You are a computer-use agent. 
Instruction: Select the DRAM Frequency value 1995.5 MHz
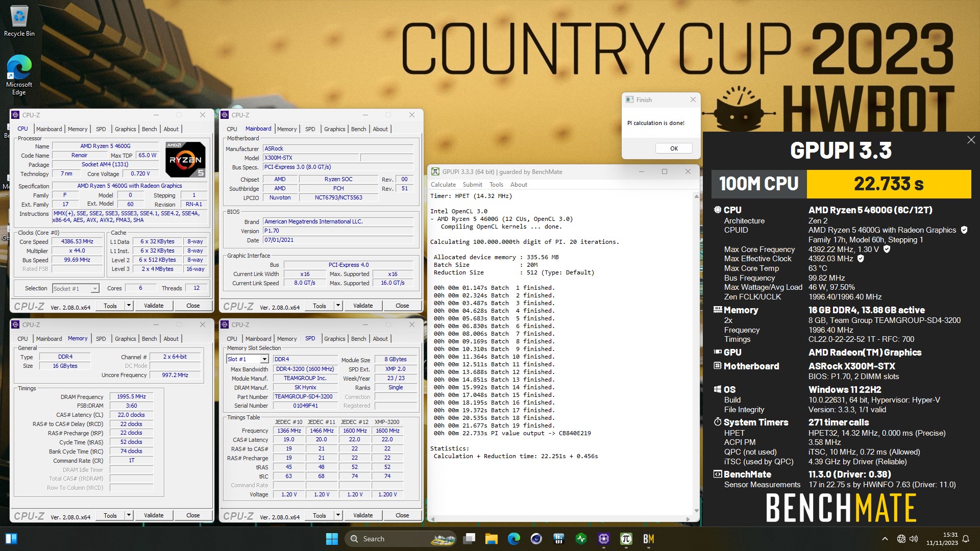[131, 396]
